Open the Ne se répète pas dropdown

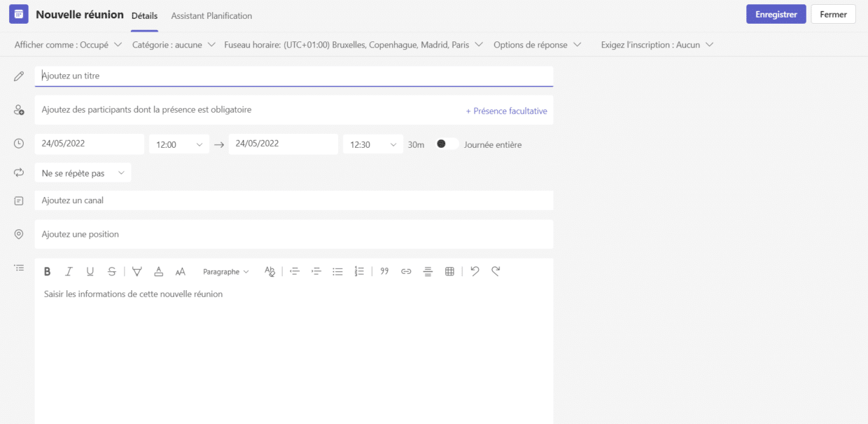(83, 173)
